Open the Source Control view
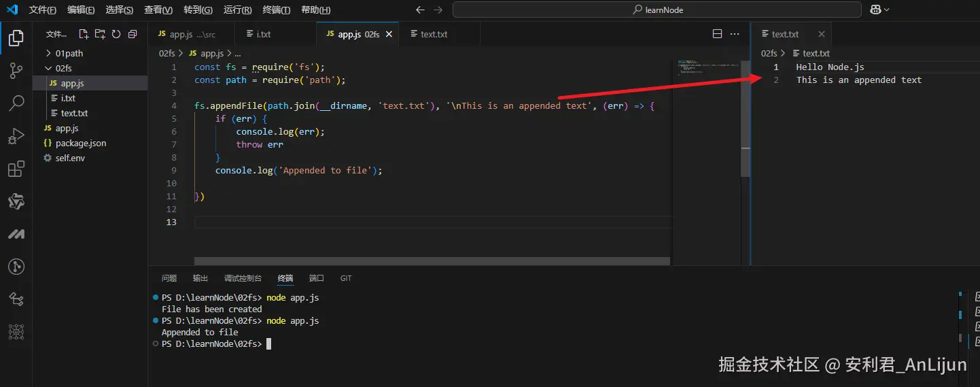This screenshot has width=980, height=387. [16, 71]
